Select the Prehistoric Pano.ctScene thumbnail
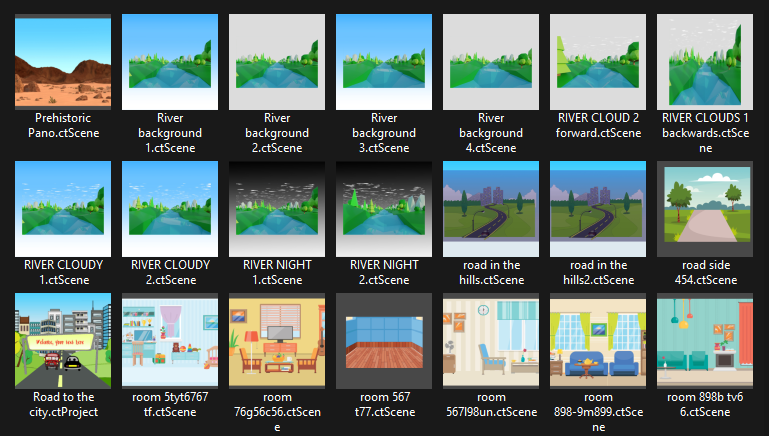This screenshot has width=769, height=436. coord(63,62)
